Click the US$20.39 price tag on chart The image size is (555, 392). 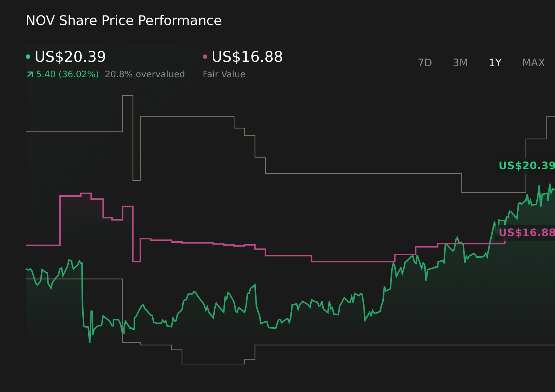(526, 165)
